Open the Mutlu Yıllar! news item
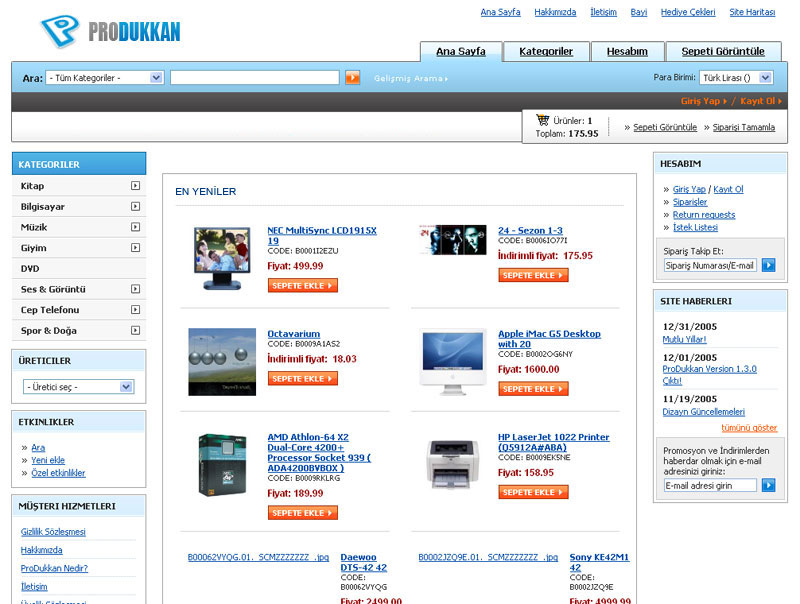800x604 pixels. [x=684, y=339]
